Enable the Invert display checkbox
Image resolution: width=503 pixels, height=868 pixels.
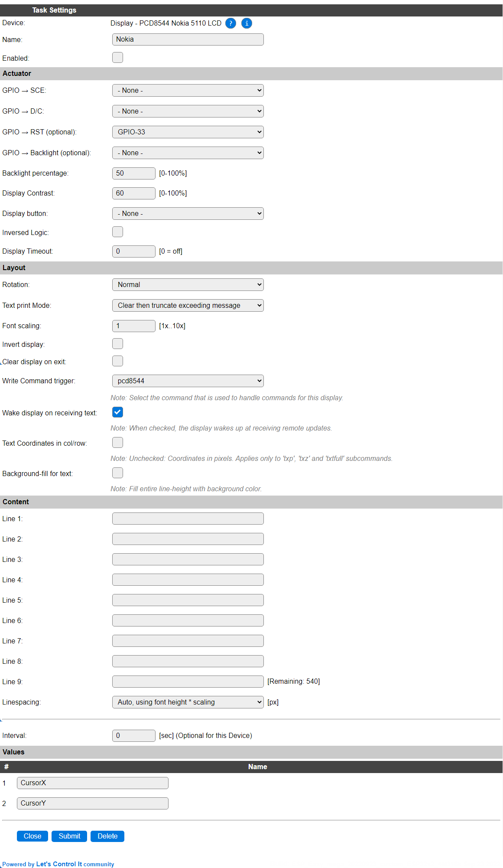117,344
